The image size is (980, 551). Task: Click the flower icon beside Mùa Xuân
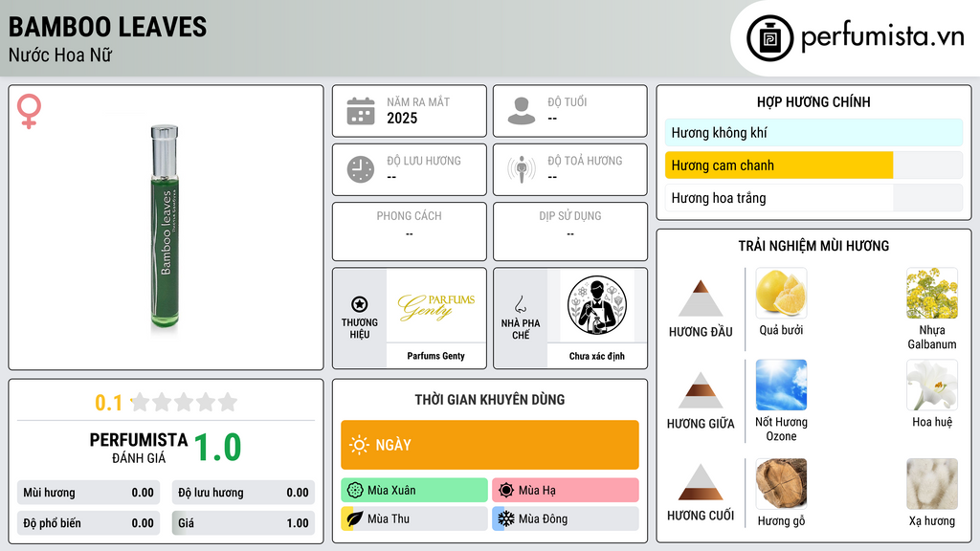coord(355,490)
